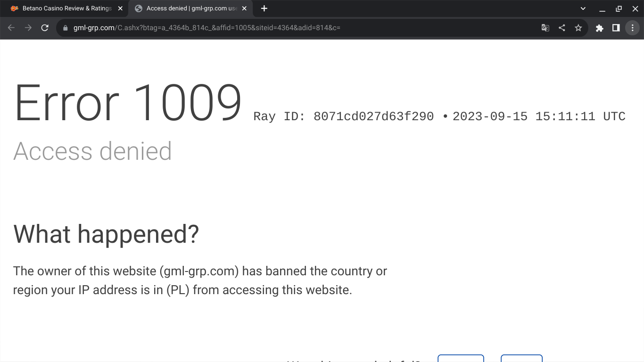644x362 pixels.
Task: Minimize the Chrome window
Action: coord(602,8)
